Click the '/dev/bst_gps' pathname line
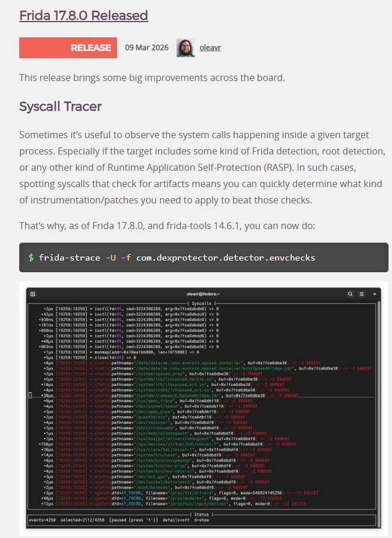Screen dimensions: 392x538 (x=144, y=477)
